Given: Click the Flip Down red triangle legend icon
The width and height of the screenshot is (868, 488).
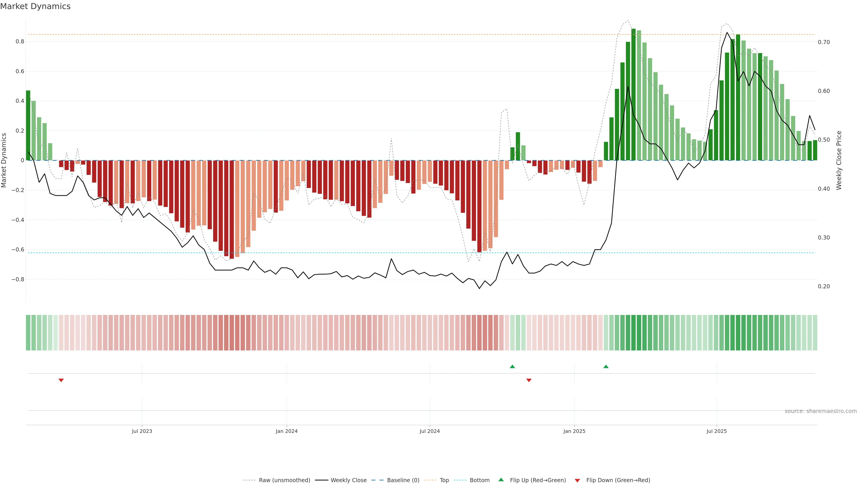Looking at the screenshot, I should click(577, 480).
